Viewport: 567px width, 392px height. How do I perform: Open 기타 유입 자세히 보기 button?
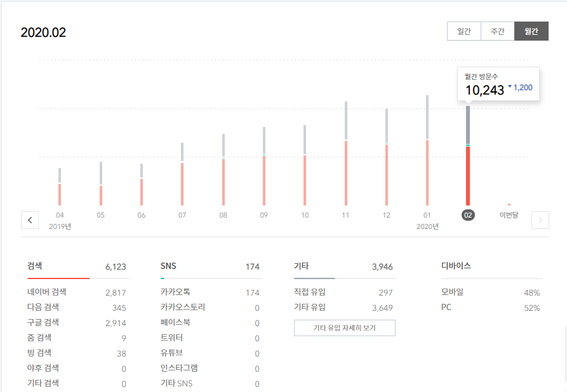[345, 328]
